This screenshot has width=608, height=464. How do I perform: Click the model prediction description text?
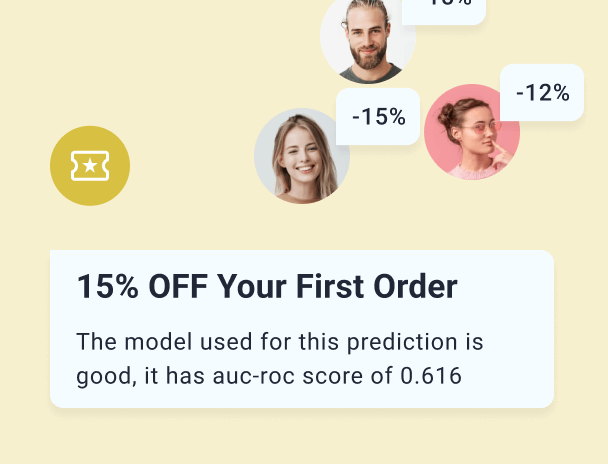click(x=280, y=359)
